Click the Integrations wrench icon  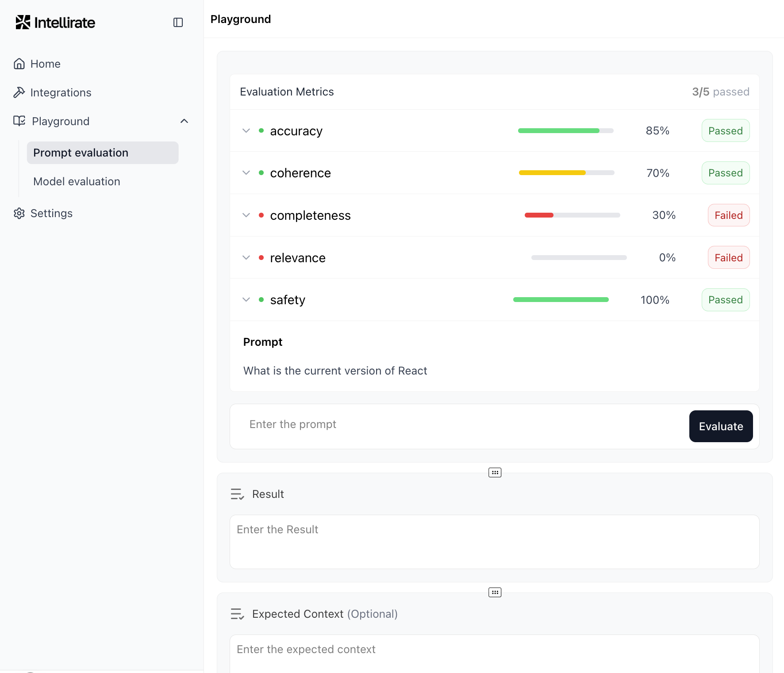pos(19,92)
